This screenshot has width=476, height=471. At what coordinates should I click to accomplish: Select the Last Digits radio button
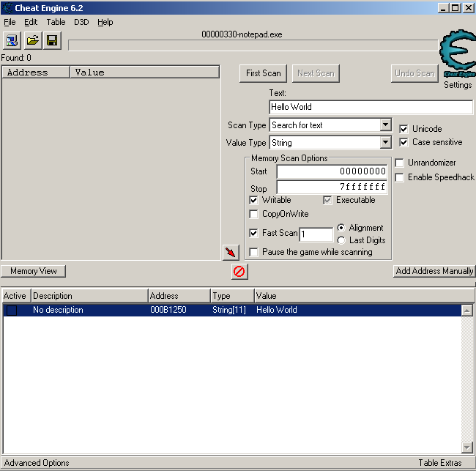click(x=341, y=240)
